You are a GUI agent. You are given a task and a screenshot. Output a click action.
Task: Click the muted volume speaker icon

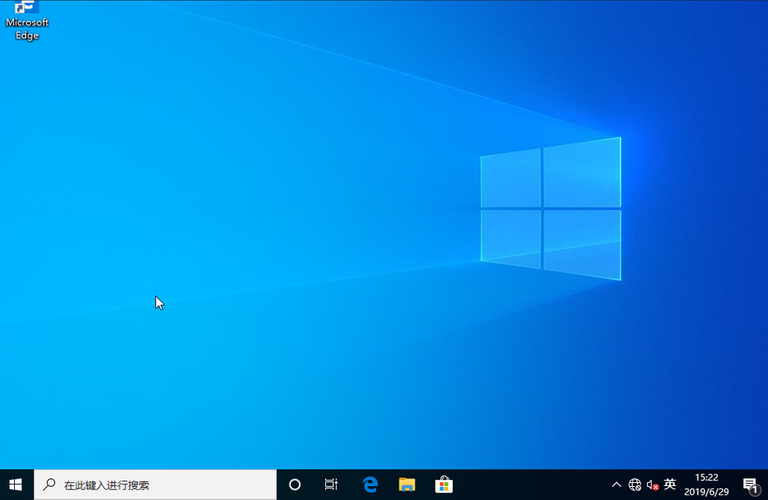point(652,485)
